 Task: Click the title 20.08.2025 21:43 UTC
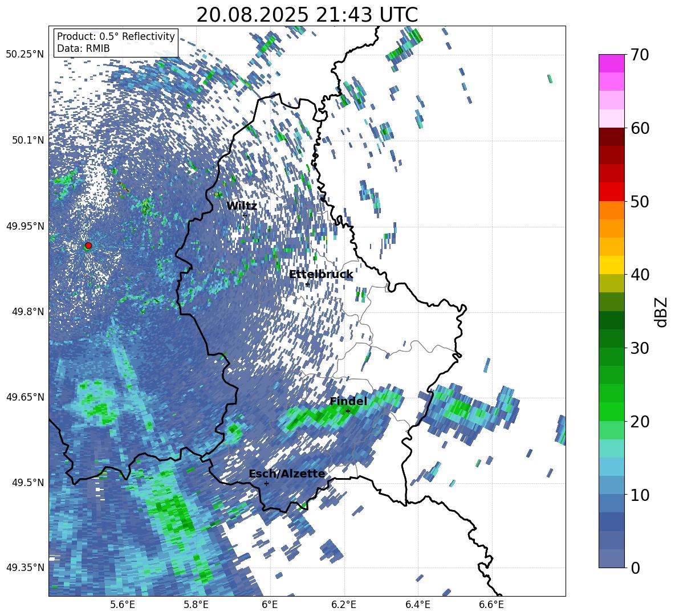tap(307, 15)
